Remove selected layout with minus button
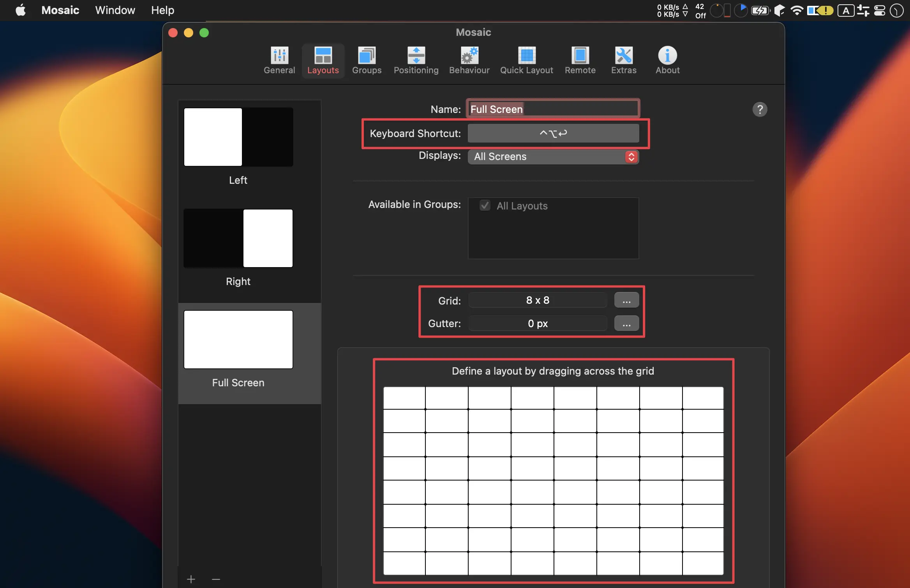The height and width of the screenshot is (588, 910). click(x=216, y=579)
